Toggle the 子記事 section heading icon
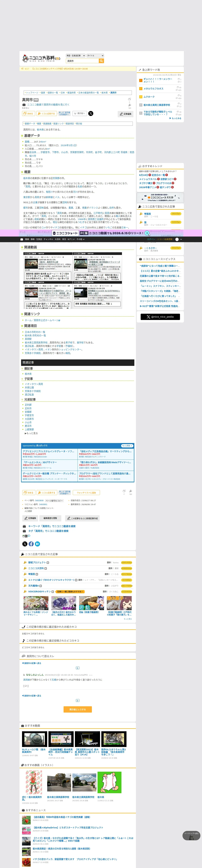The width and height of the screenshot is (202, 868). click(x=22, y=379)
